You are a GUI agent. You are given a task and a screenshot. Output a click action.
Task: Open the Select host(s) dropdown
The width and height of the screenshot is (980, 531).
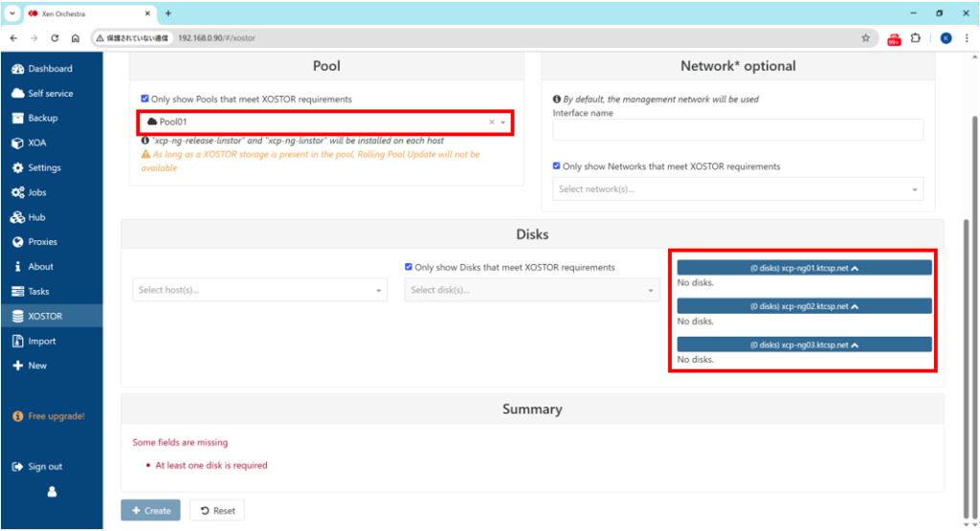[x=259, y=290]
